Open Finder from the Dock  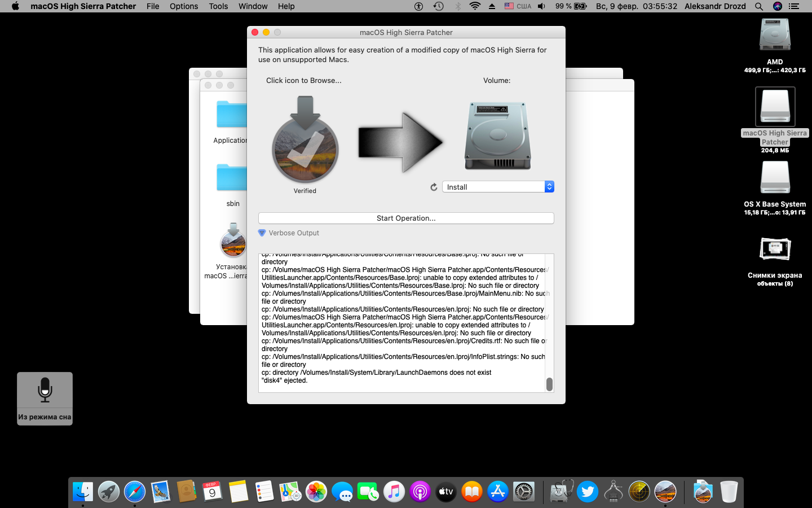83,492
